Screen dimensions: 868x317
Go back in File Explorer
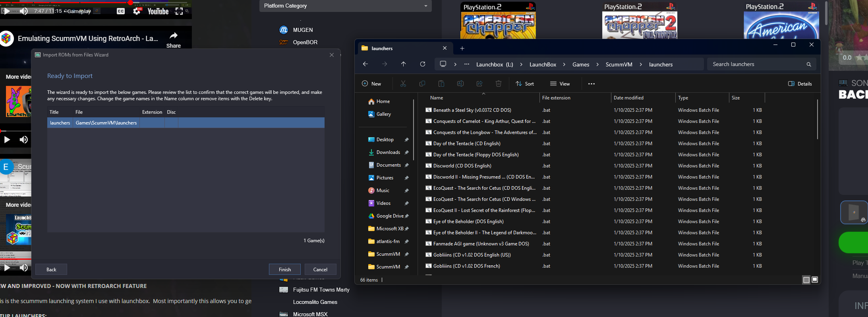click(365, 64)
